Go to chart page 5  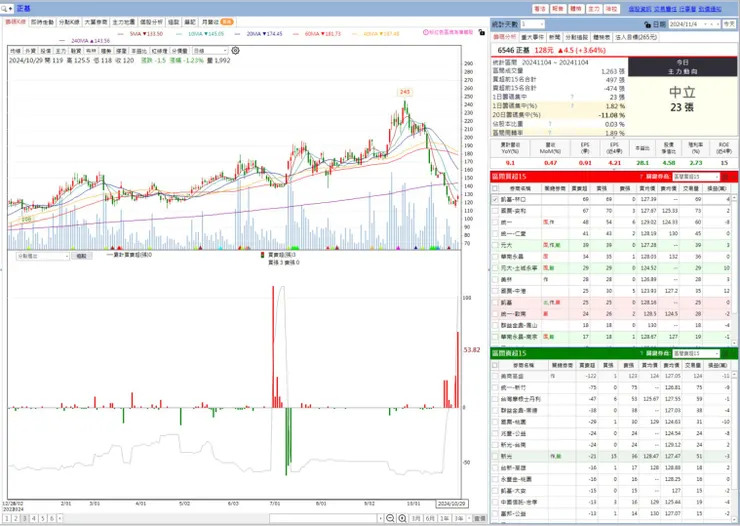(x=42, y=518)
